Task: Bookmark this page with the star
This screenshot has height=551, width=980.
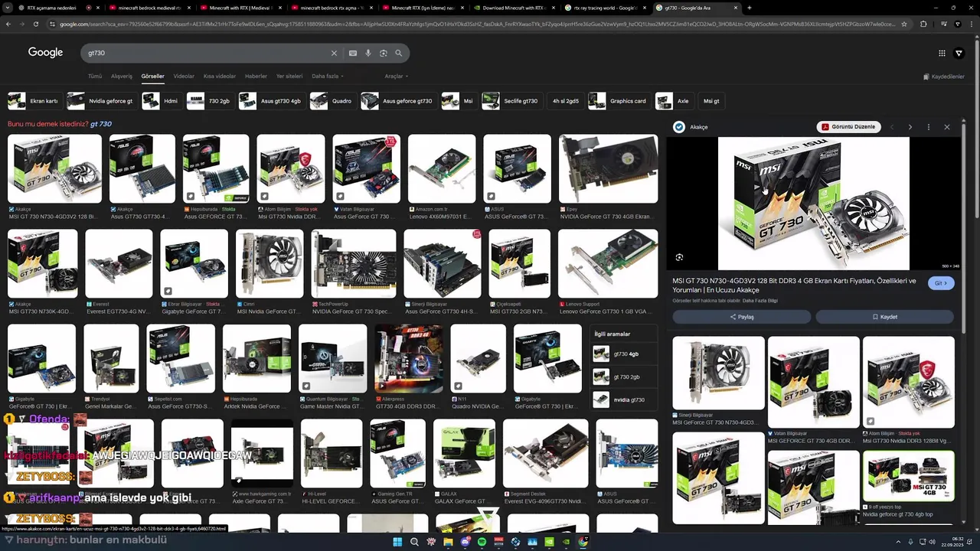Action: (x=904, y=24)
